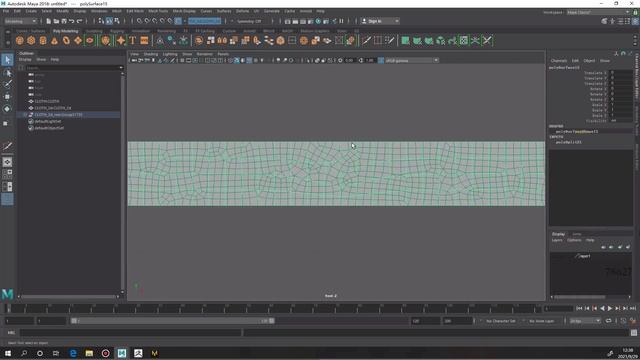Open the UV Editor from the shelf
This screenshot has width=640, height=360.
pyautogui.click(x=464, y=40)
